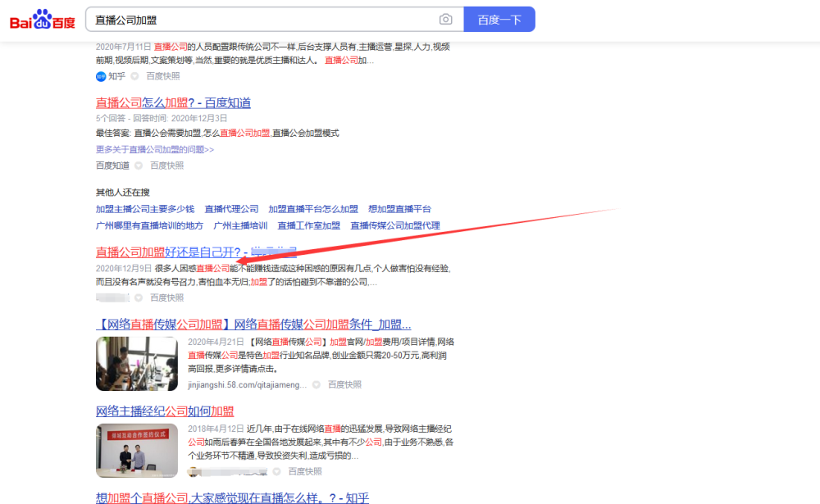Click verification icon beside 知乎 source

tap(134, 76)
